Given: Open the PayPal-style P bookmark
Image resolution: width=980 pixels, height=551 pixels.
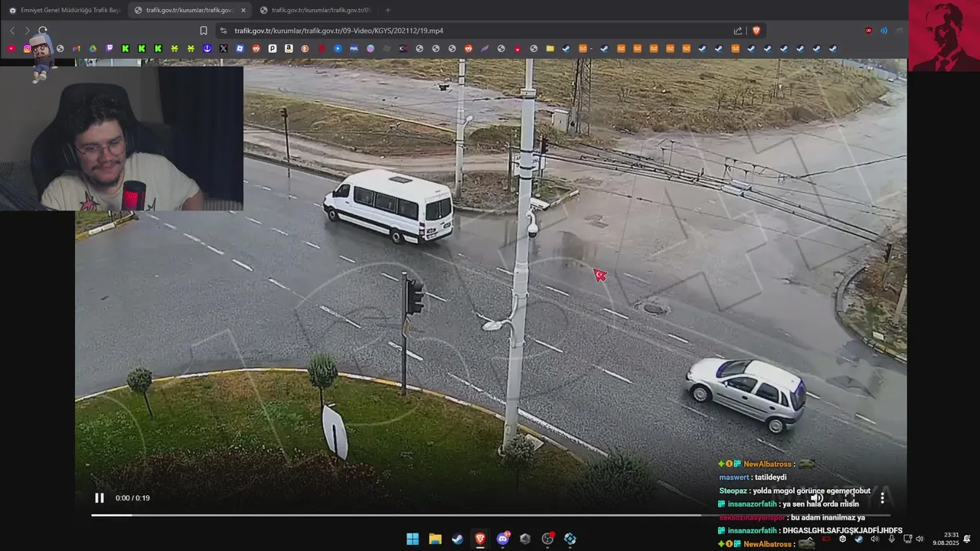Looking at the screenshot, I should pyautogui.click(x=273, y=48).
